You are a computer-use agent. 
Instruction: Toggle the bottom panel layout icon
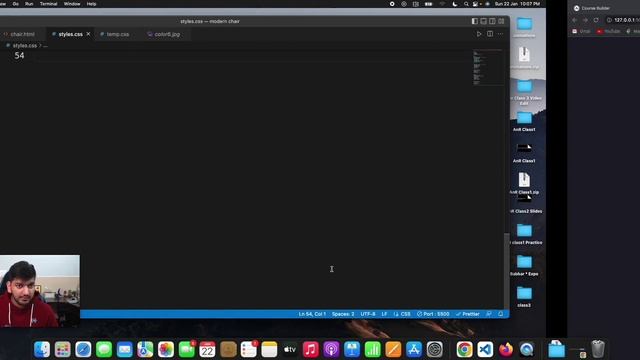484,21
